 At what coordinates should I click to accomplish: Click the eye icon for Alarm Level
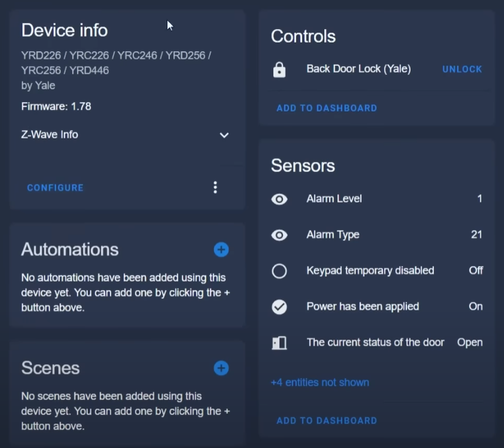[x=279, y=199]
